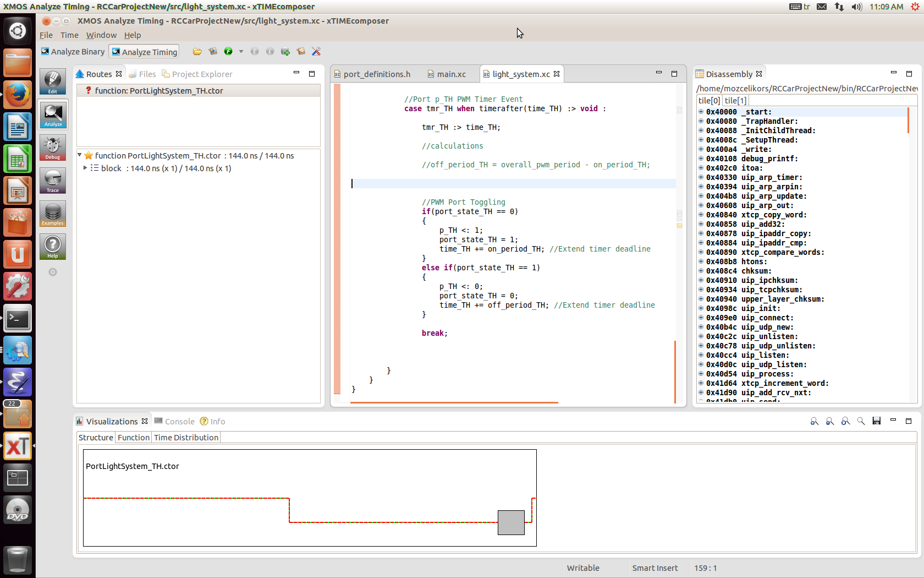Switch to the Info tab
The width and height of the screenshot is (924, 578).
pos(213,422)
